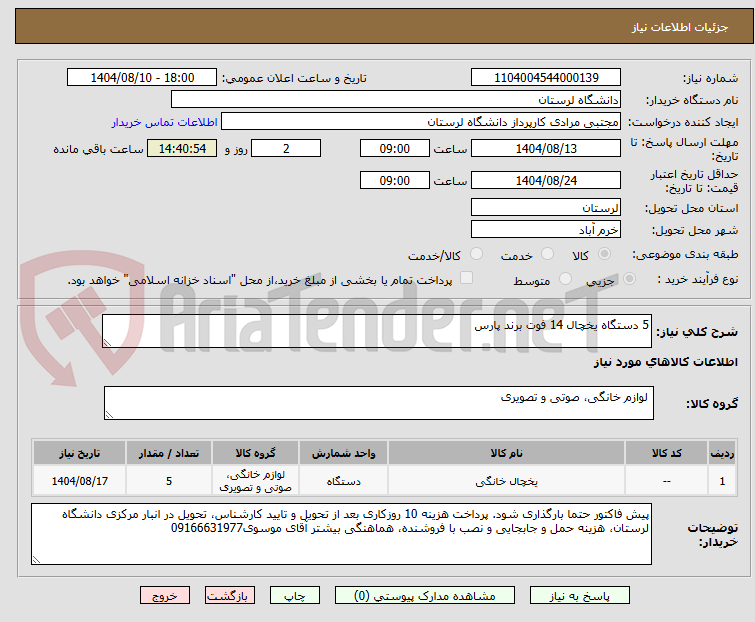755x622 pixels.
Task: Click the پاسخ به نیاز button
Action: pyautogui.click(x=580, y=596)
